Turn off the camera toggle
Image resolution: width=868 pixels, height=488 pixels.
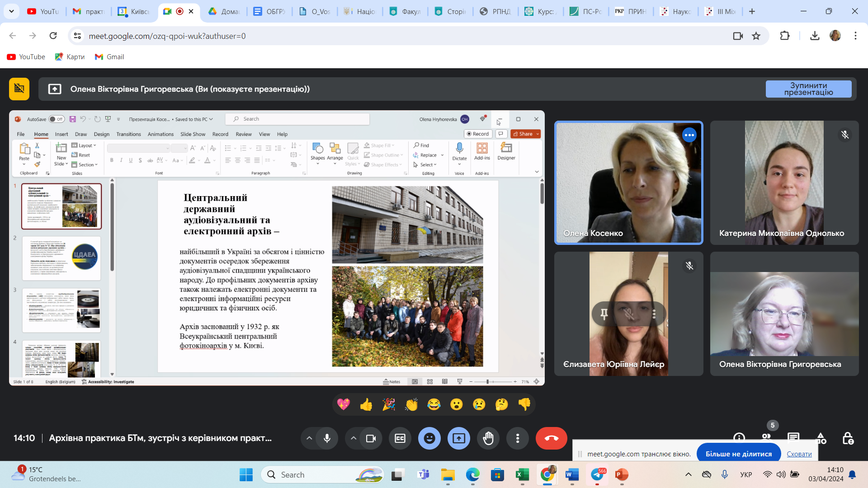371,438
